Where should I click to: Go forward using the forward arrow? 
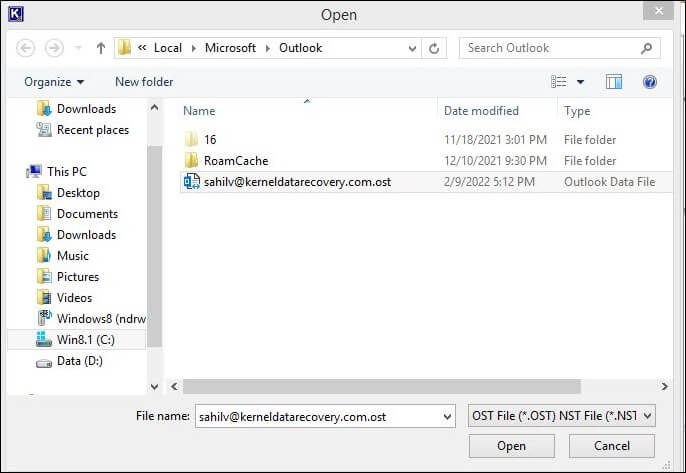(54, 48)
